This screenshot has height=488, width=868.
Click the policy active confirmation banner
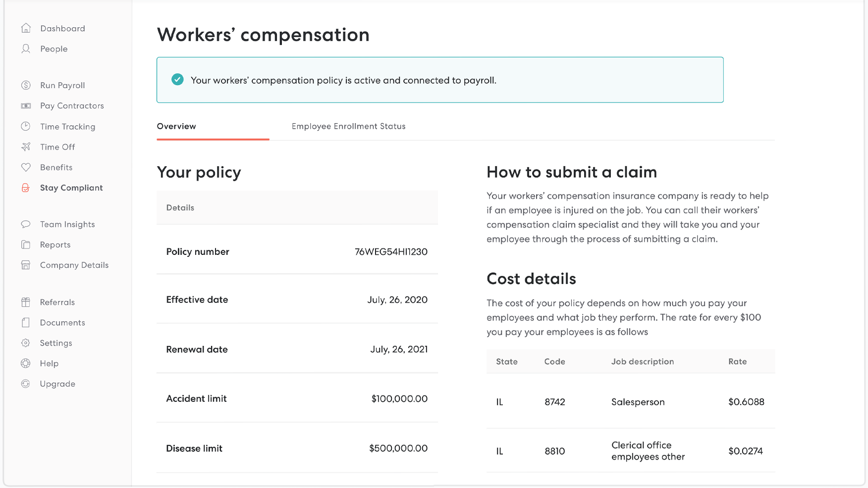(x=440, y=80)
